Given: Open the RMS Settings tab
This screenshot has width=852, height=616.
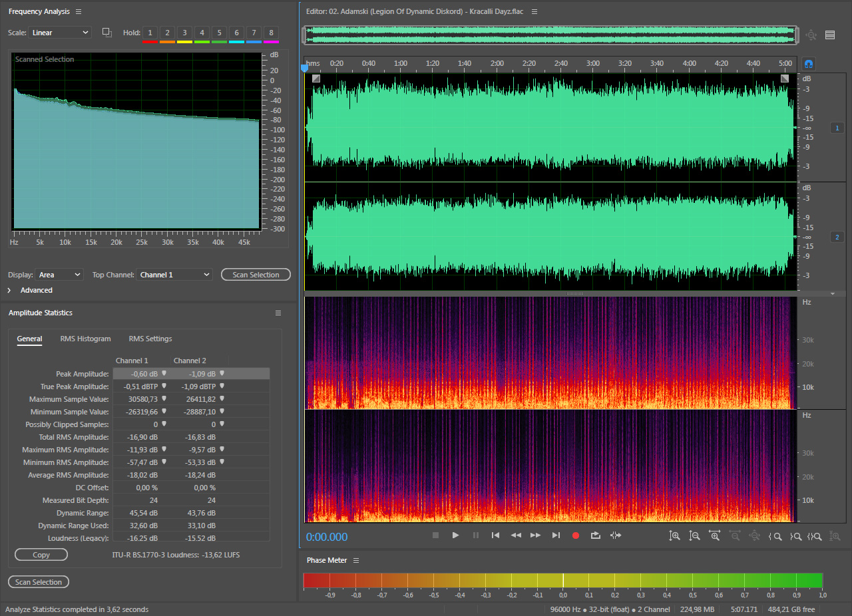Looking at the screenshot, I should (150, 339).
